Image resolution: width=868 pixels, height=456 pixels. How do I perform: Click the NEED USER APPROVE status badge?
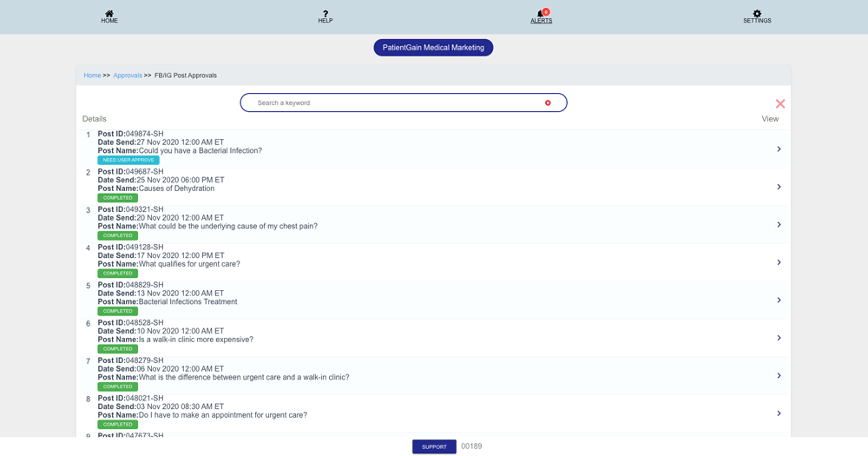[x=128, y=160]
